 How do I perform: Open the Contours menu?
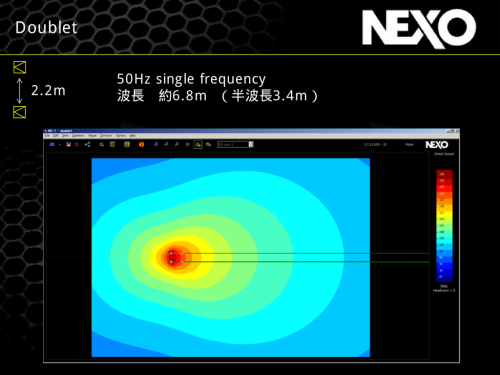pos(106,136)
